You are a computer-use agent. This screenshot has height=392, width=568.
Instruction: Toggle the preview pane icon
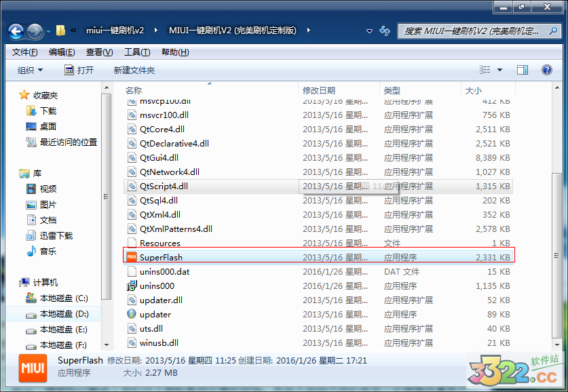click(523, 70)
